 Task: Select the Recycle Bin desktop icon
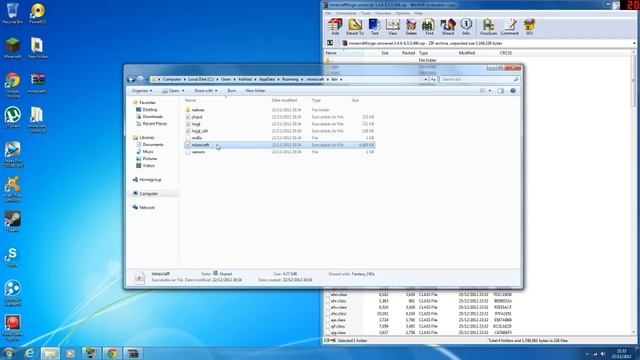click(x=12, y=13)
